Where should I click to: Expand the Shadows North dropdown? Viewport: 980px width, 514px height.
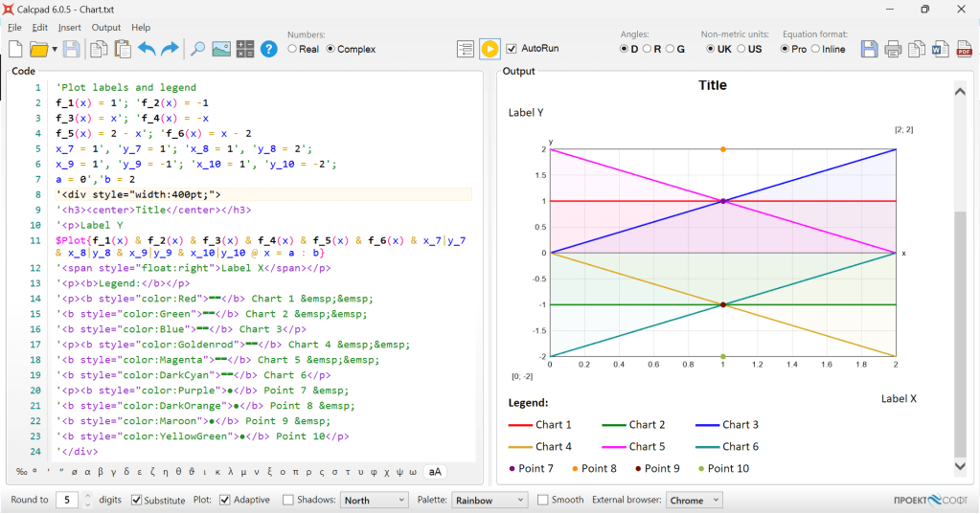pos(375,500)
